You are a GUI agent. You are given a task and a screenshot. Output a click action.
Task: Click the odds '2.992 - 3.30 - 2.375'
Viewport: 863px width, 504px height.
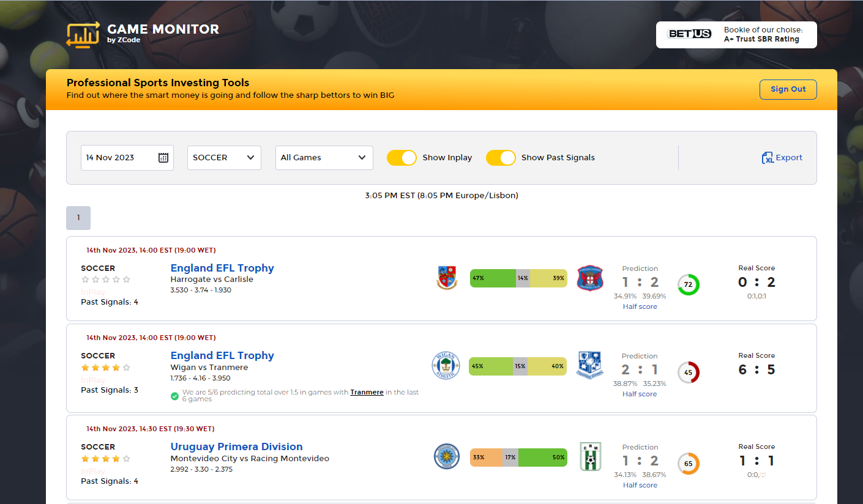201,469
